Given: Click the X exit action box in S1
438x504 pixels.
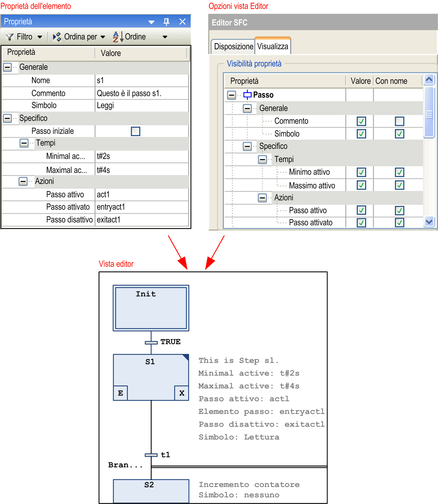Looking at the screenshot, I should coord(182,393).
